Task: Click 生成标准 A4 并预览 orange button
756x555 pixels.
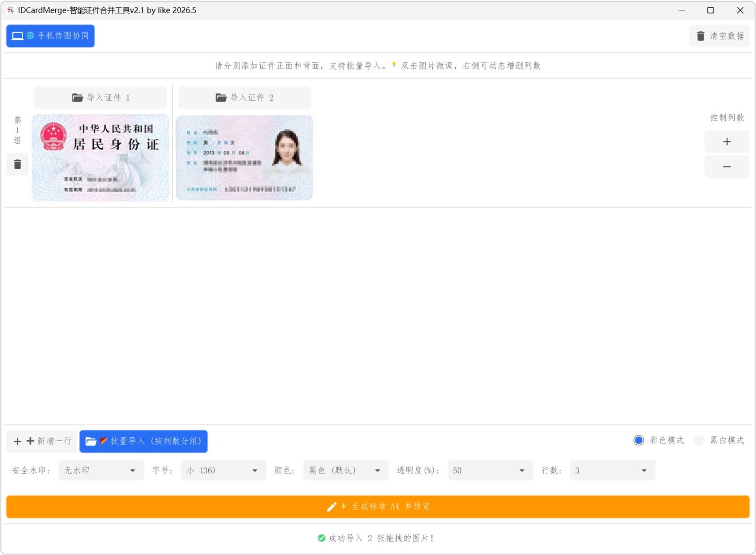Action: (378, 507)
